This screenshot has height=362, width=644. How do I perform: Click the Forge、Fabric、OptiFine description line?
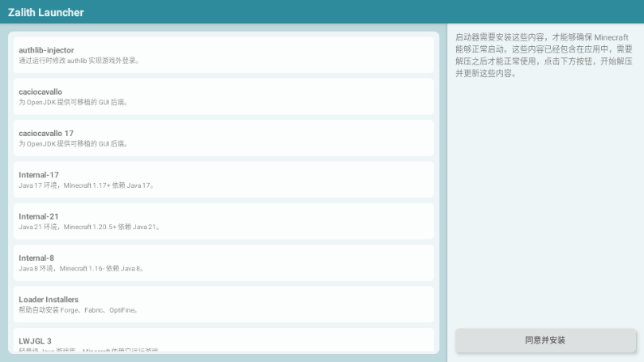[79, 310]
